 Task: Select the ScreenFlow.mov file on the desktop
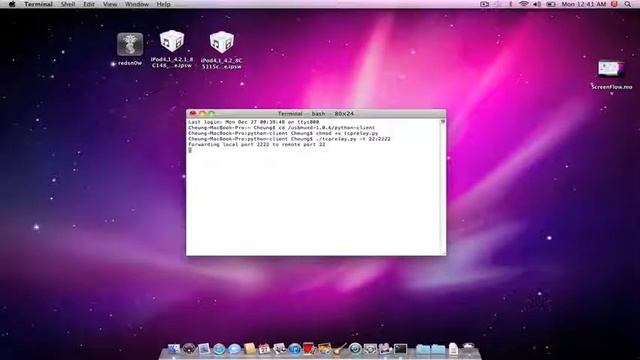pyautogui.click(x=611, y=69)
